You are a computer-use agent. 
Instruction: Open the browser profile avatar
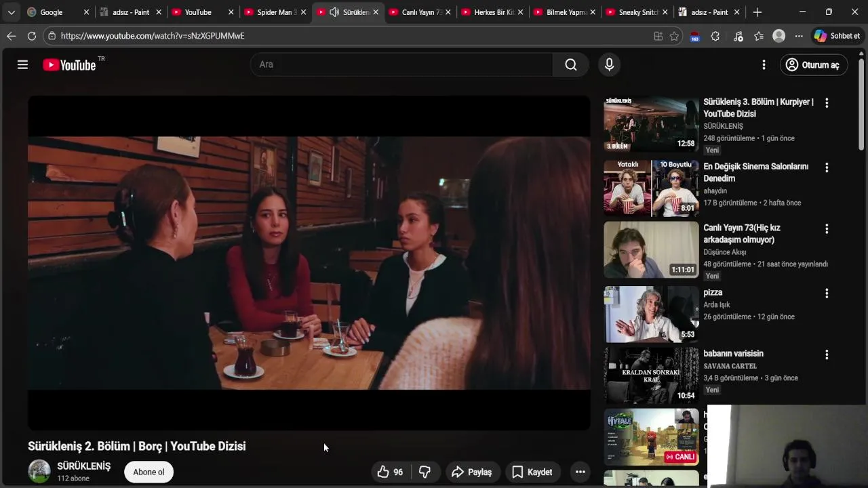click(779, 36)
